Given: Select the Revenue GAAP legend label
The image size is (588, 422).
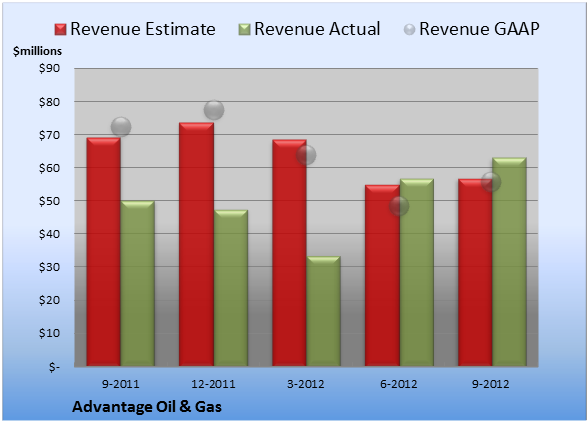Looking at the screenshot, I should point(479,29).
